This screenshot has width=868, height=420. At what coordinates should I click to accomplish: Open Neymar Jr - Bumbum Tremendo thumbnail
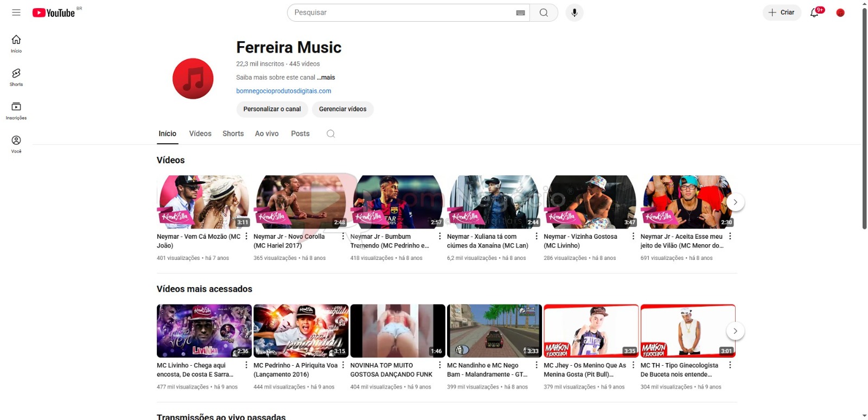click(398, 201)
